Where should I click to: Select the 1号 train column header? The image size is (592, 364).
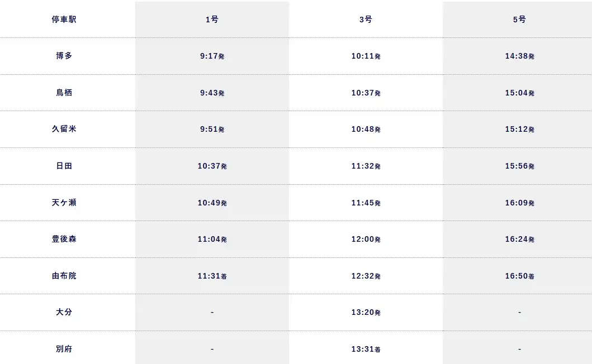tap(212, 20)
